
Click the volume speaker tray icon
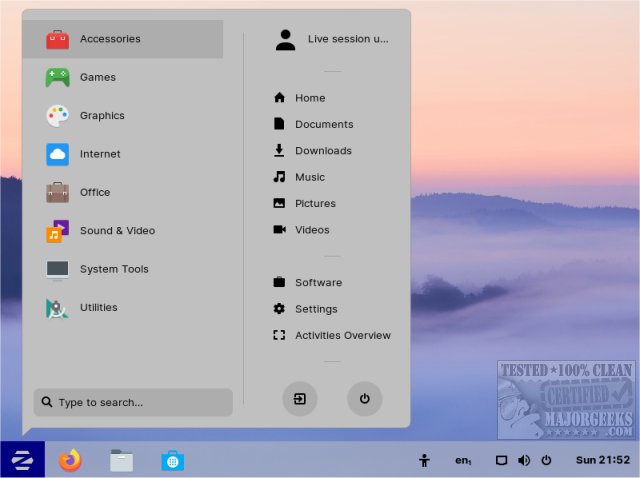click(x=524, y=460)
